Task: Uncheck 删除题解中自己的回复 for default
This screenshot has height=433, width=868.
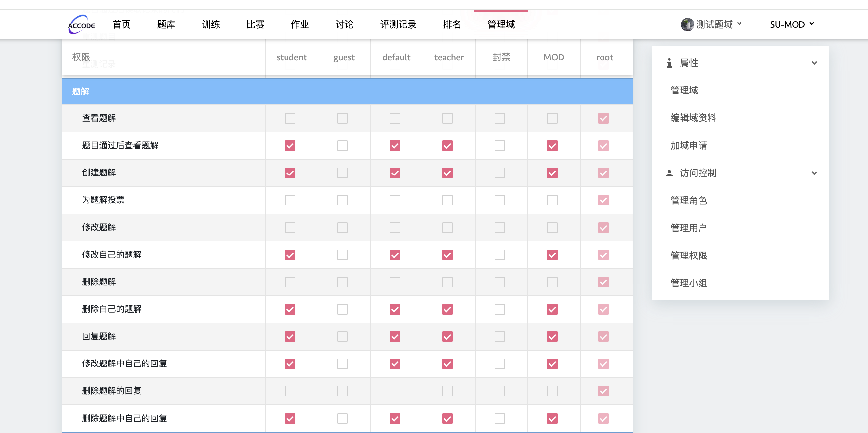Action: tap(395, 419)
